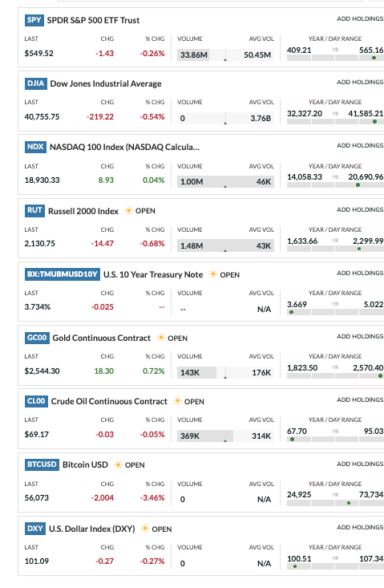This screenshot has height=588, width=384.
Task: Open Dow Jones Industrial Average link
Action: pyautogui.click(x=106, y=83)
